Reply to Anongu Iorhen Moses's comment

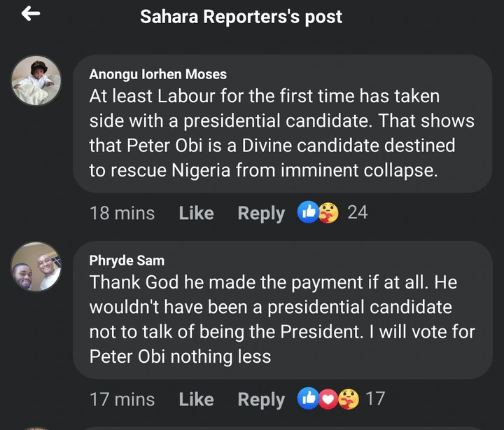tap(261, 213)
